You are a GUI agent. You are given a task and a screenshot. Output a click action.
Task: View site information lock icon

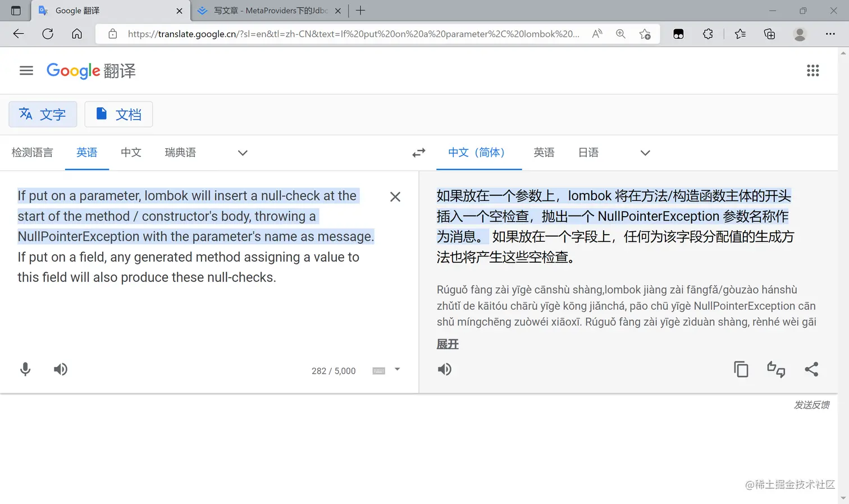pos(113,34)
